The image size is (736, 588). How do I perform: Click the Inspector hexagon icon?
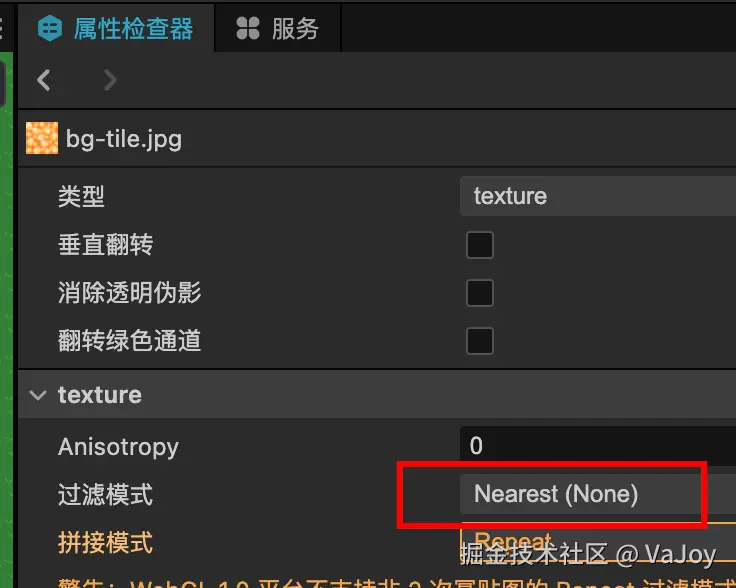click(x=50, y=28)
